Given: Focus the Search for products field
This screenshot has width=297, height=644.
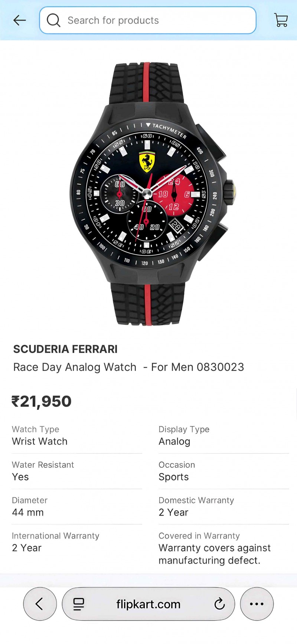Looking at the screenshot, I should coord(148,20).
